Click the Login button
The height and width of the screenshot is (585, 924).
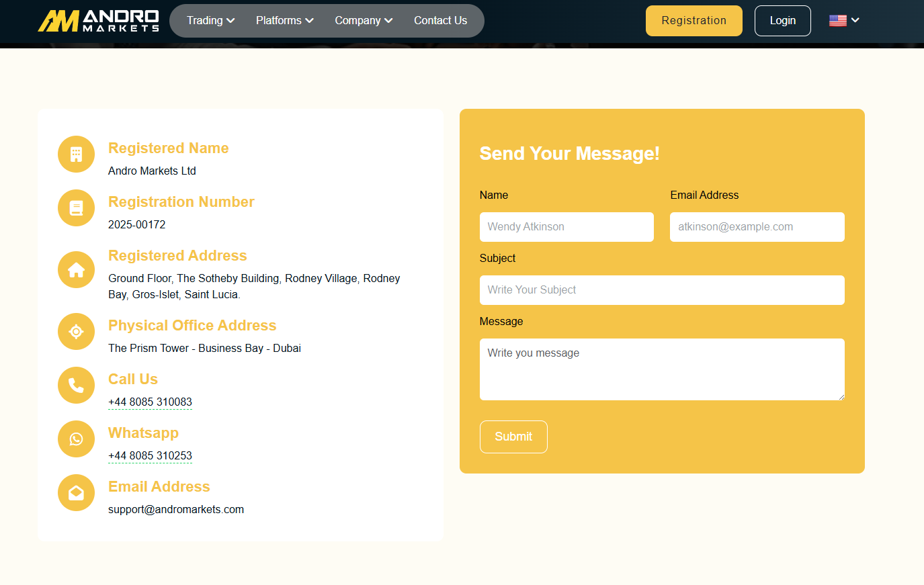point(783,21)
